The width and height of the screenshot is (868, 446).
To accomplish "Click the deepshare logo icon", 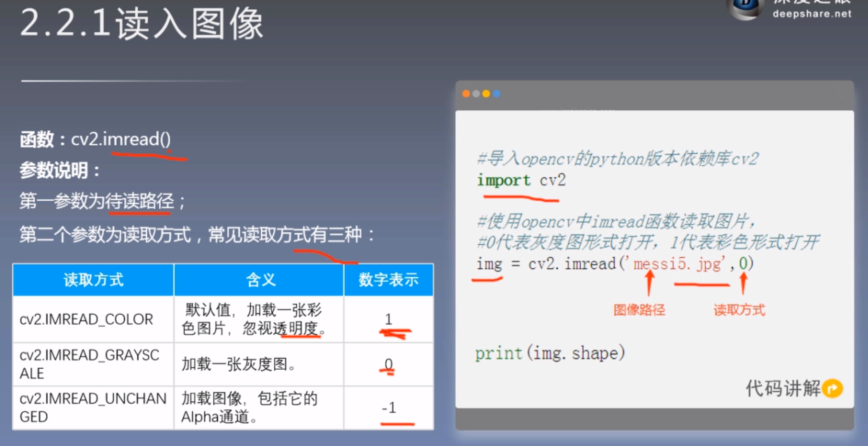I will pos(746,7).
